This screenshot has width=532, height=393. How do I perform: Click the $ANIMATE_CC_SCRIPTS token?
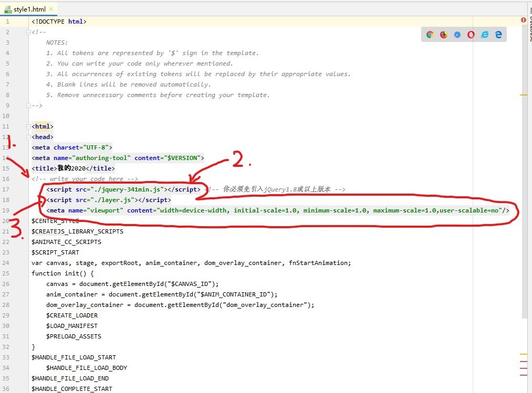[x=67, y=242]
